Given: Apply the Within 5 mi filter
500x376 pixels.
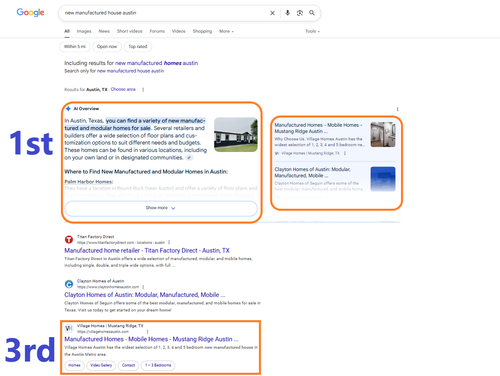Looking at the screenshot, I should [75, 47].
